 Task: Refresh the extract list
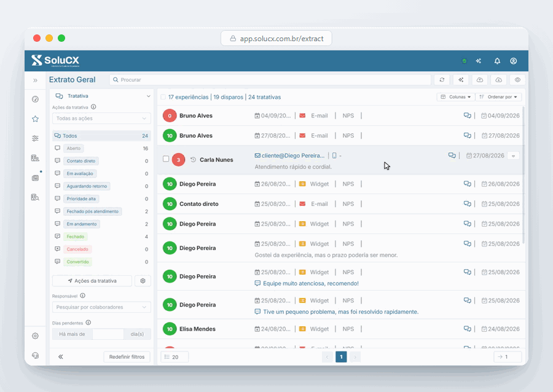[x=442, y=80]
